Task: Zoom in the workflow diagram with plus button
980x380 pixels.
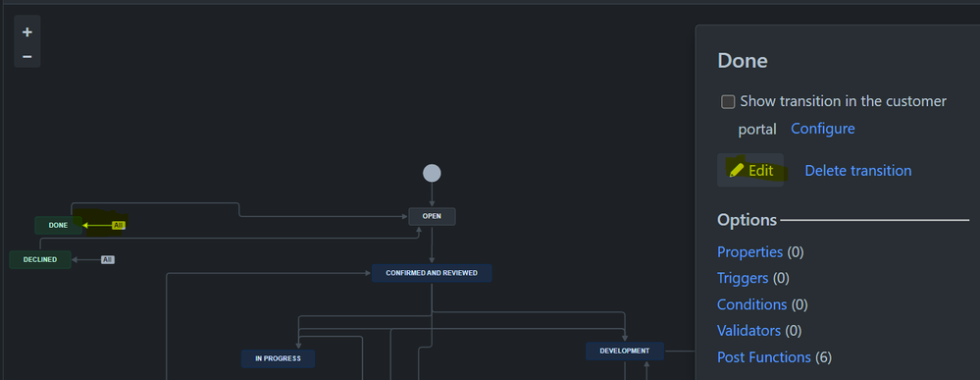Action: tap(27, 32)
